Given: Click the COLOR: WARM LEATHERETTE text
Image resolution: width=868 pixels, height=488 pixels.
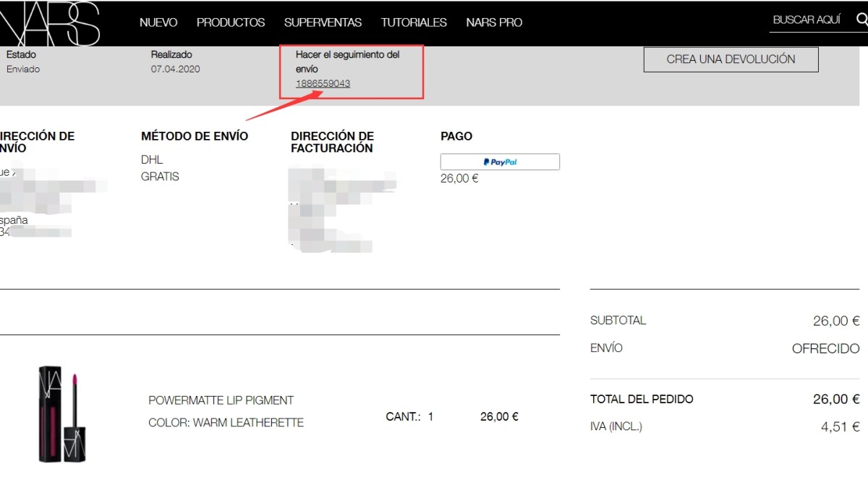Looking at the screenshot, I should click(226, 423).
